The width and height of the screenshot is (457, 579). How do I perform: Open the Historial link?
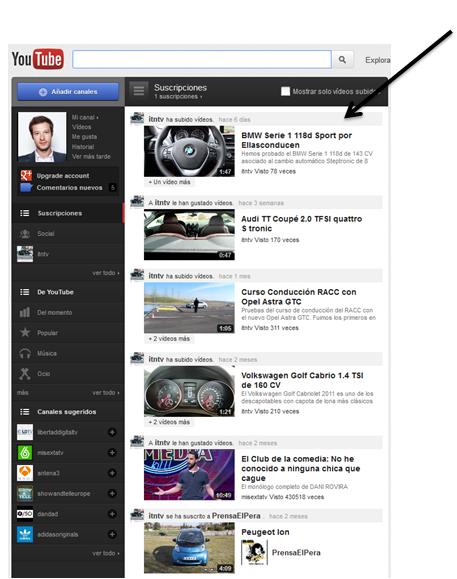click(83, 147)
